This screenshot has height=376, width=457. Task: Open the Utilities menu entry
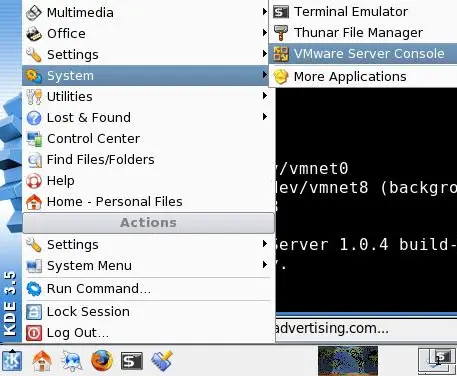point(148,97)
